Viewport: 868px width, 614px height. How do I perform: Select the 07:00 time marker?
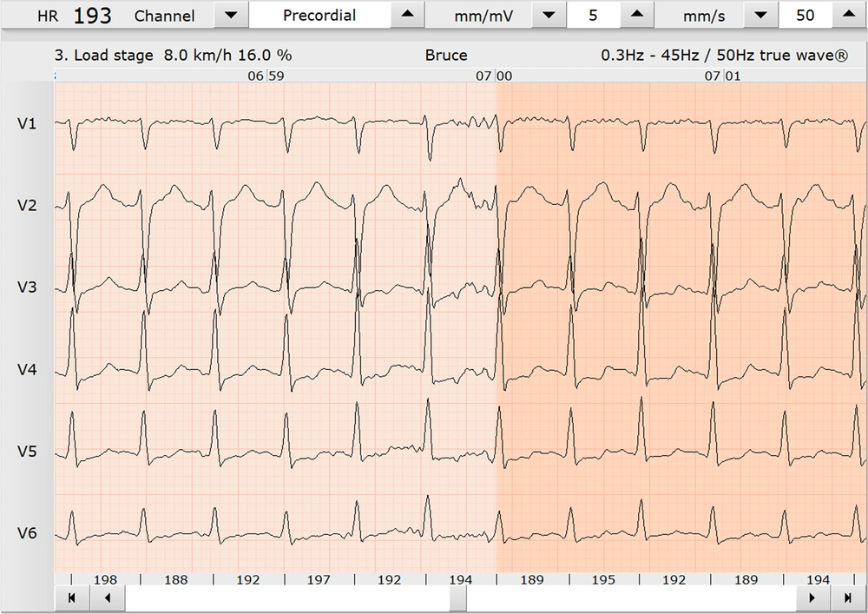click(x=495, y=76)
